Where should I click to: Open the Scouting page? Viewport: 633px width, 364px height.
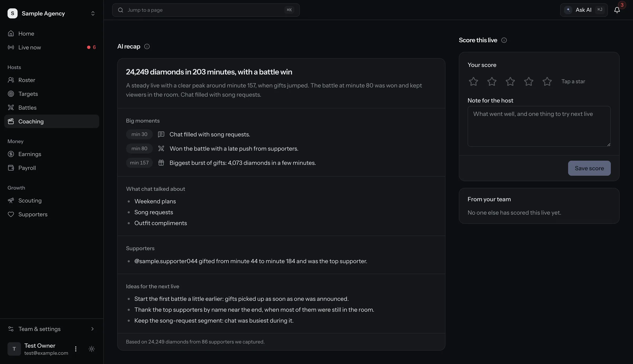click(52, 201)
